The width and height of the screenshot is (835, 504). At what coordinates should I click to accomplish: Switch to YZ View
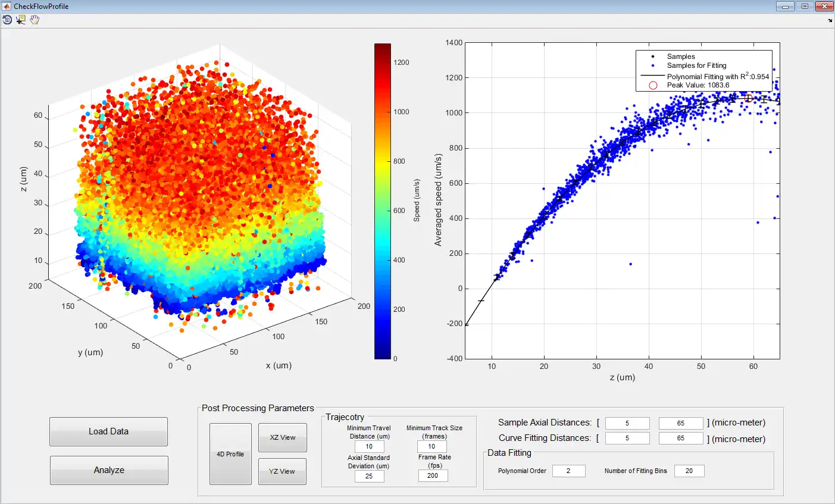[x=282, y=471]
